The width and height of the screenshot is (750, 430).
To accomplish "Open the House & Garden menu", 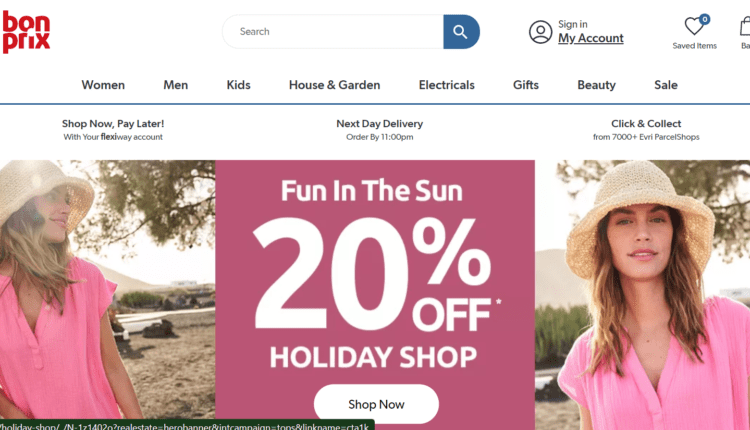I will coord(334,85).
